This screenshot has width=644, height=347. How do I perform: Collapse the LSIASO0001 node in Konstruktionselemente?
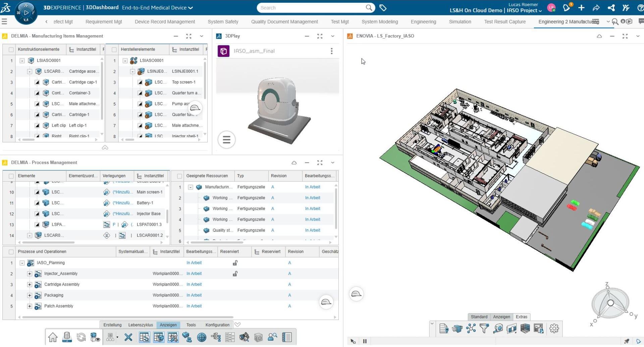point(22,61)
